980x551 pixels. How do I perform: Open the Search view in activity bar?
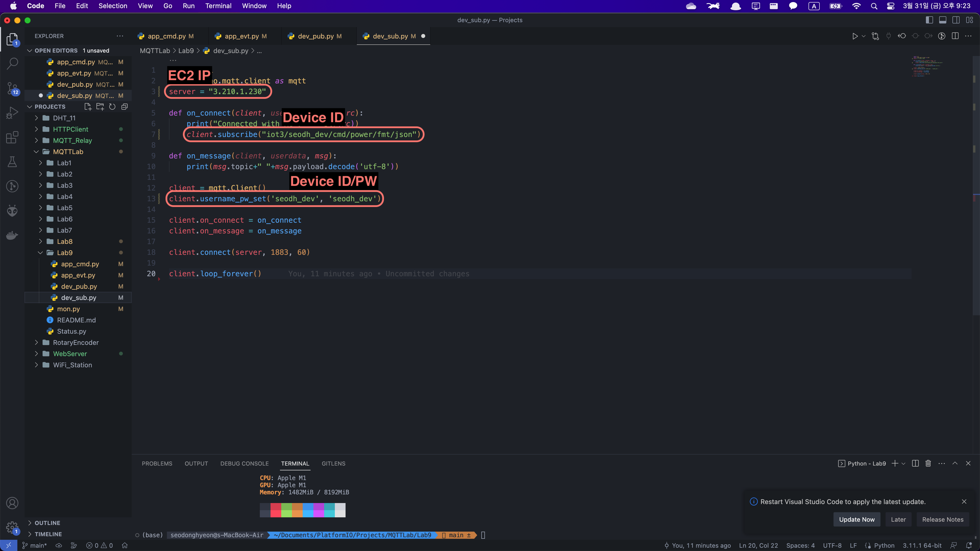pyautogui.click(x=12, y=64)
